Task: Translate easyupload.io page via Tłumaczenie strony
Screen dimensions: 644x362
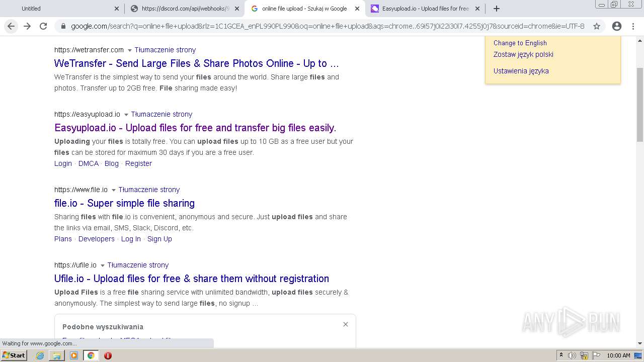Action: click(x=162, y=114)
